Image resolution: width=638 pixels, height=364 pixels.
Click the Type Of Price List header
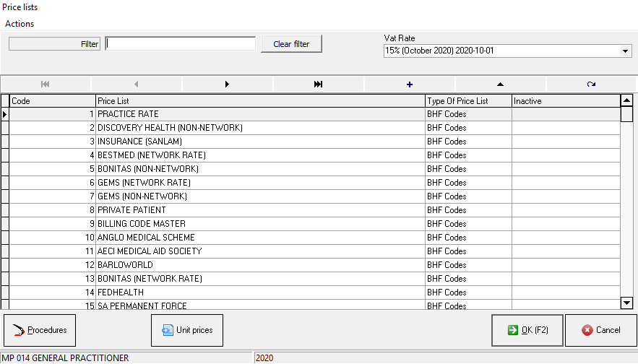pos(468,101)
